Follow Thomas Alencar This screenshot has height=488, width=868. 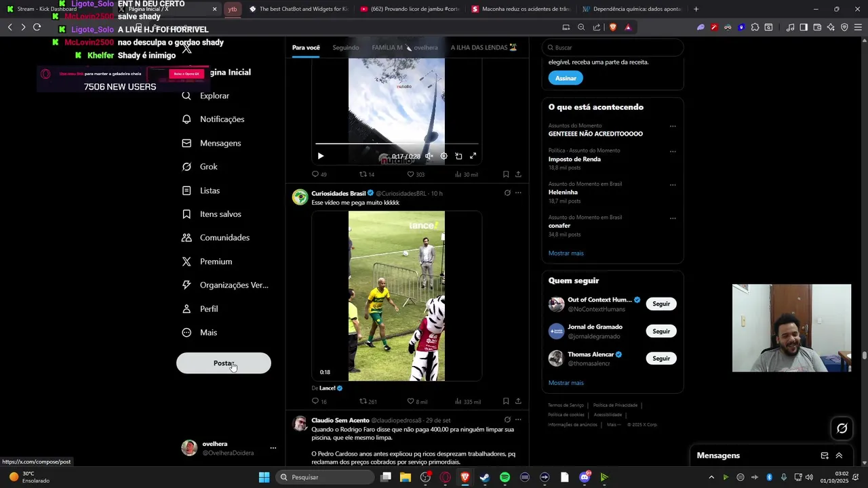tap(661, 359)
